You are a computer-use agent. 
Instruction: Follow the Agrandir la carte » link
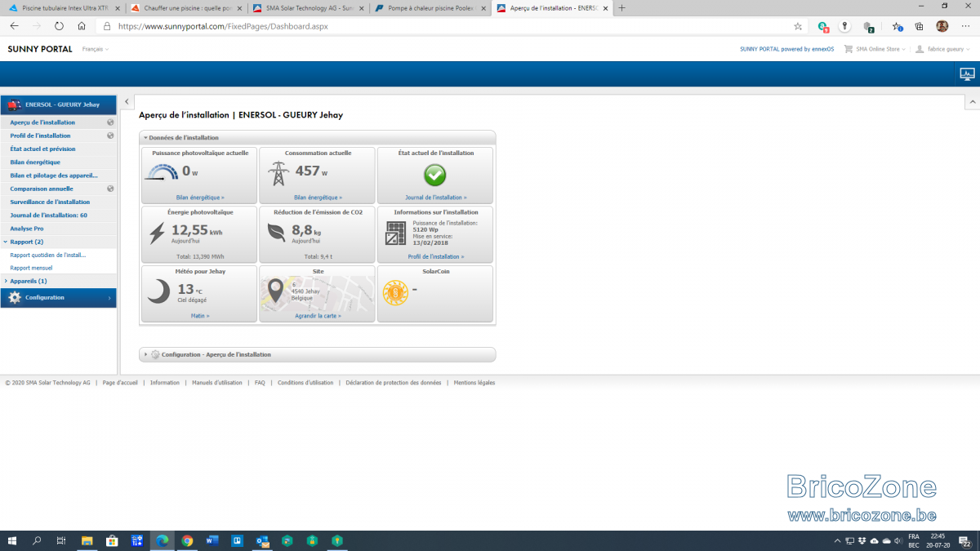318,315
